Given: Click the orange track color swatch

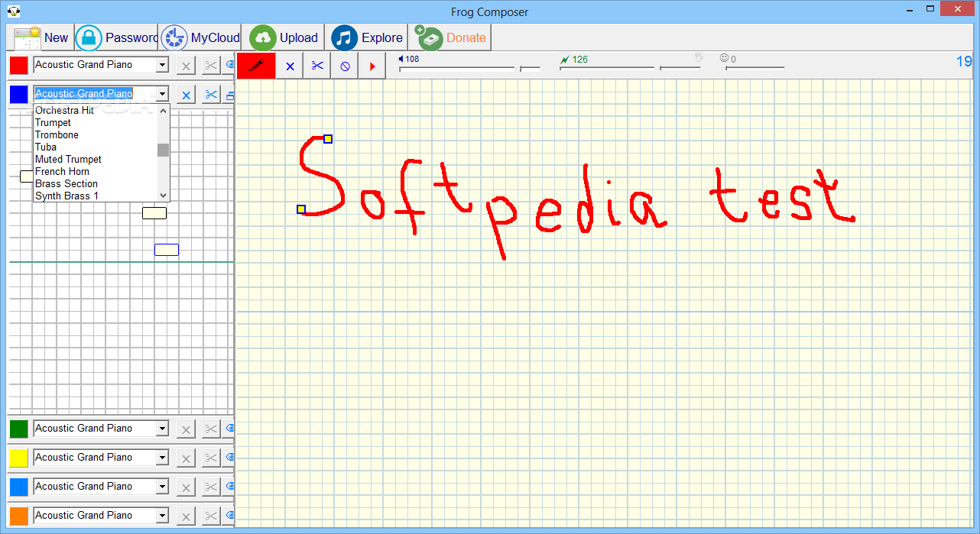Looking at the screenshot, I should 19,516.
